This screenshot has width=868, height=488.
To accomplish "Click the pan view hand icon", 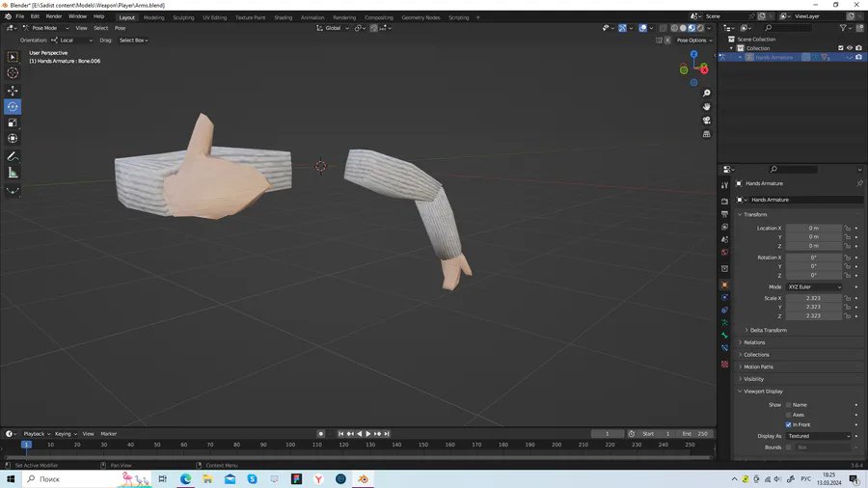I will click(x=706, y=107).
